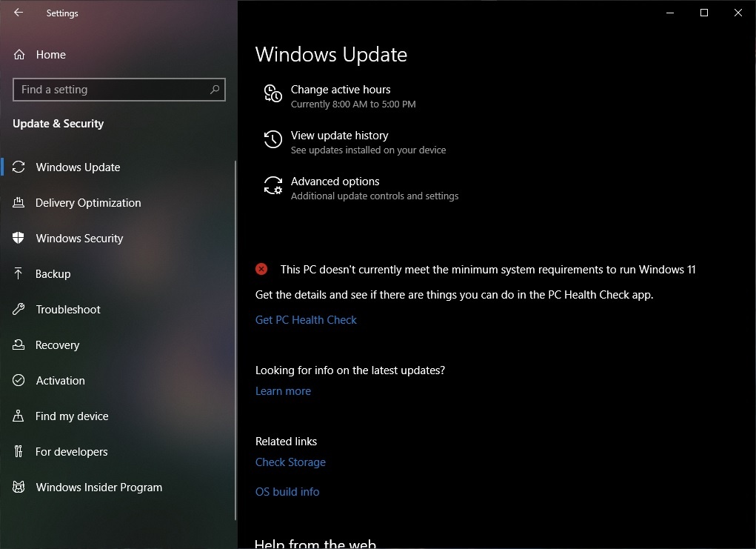This screenshot has width=756, height=549.
Task: Click the Windows Update sync icon
Action: (x=19, y=167)
